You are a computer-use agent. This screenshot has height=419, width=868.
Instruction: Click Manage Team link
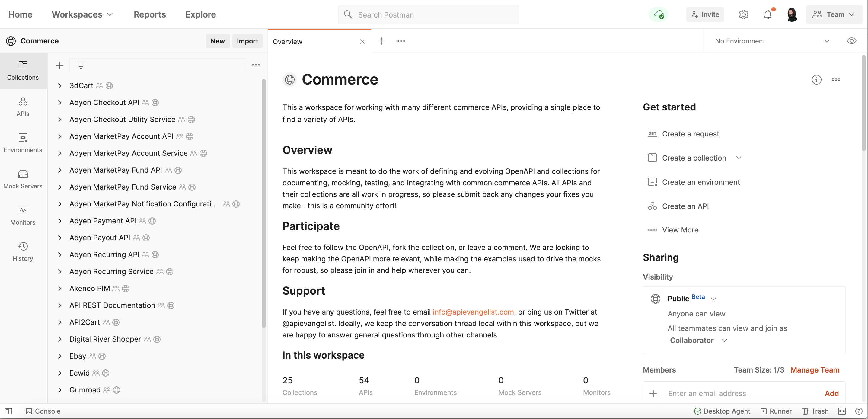(x=815, y=370)
